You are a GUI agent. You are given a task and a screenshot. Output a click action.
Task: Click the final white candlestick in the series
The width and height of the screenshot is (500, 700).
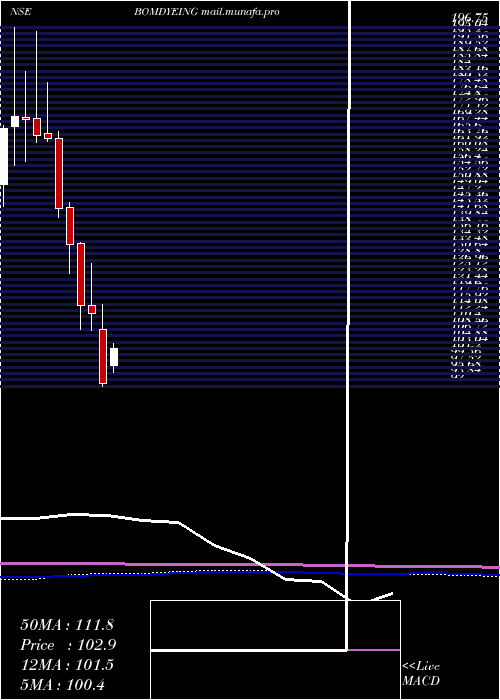114,357
